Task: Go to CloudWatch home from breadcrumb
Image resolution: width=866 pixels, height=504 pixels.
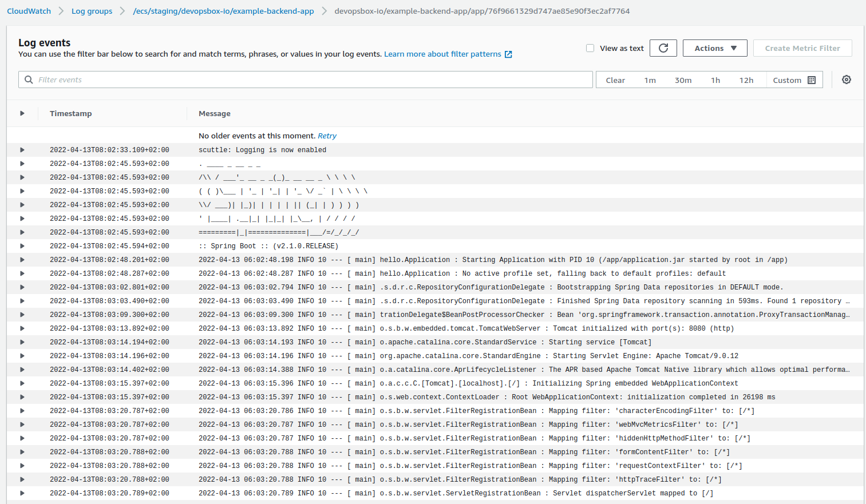Action: pyautogui.click(x=29, y=10)
